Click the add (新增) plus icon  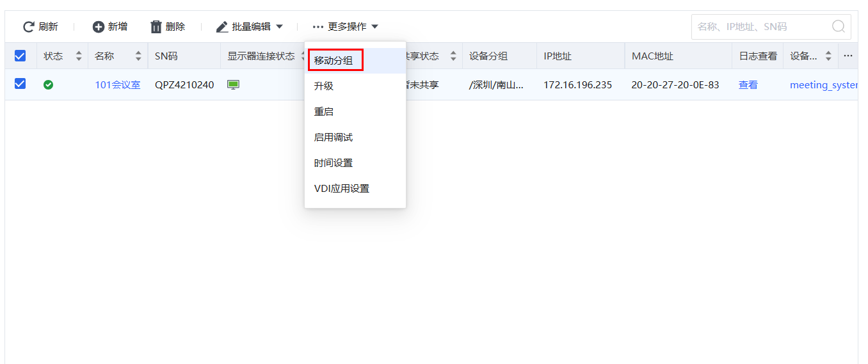point(98,27)
